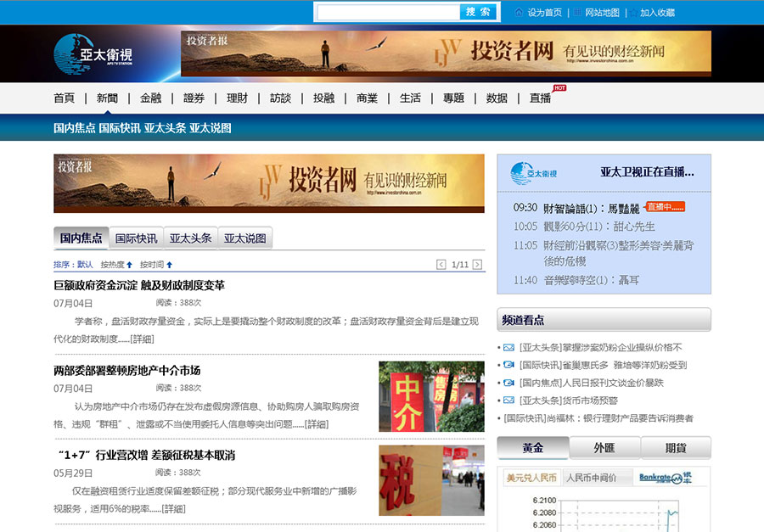The height and width of the screenshot is (532, 764).
Task: Open headline 两部委部署整顿房地产中介市场
Action: point(127,370)
